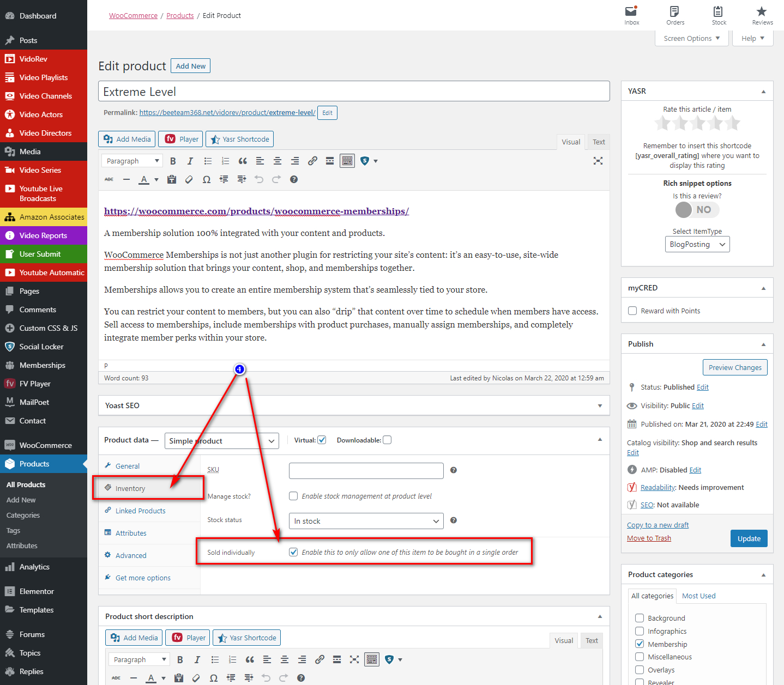Click the Bold icon in main editor toolbar

click(x=173, y=161)
